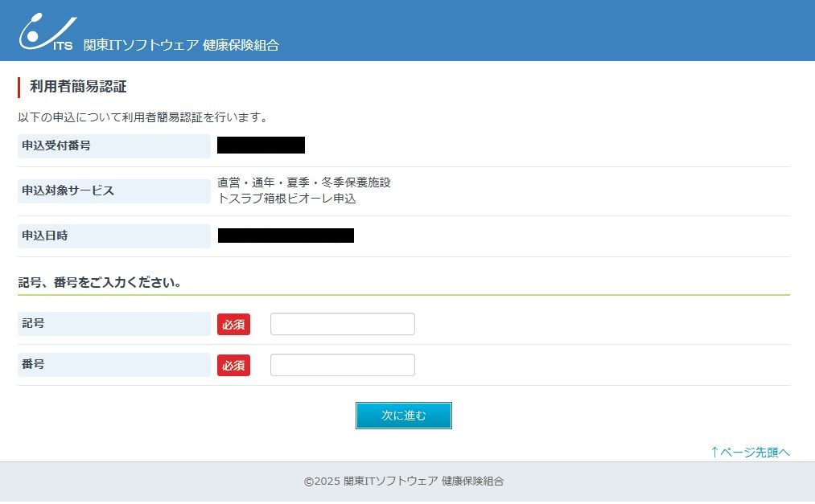Click the ↑ページ先頭へ link
Screen dimensions: 815x504
(x=750, y=452)
